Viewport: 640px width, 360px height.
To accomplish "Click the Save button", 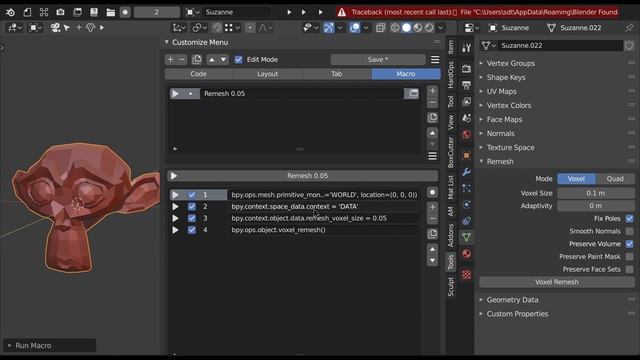I will click(378, 60).
